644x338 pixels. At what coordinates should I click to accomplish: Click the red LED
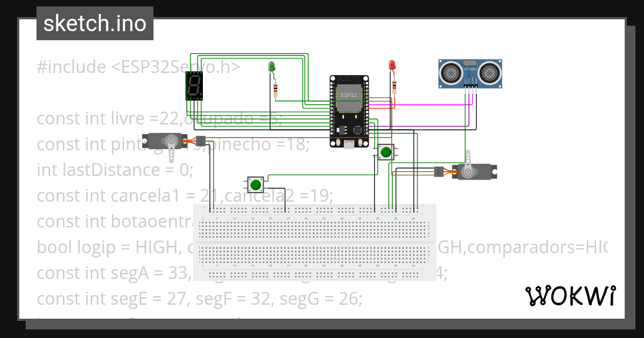(x=392, y=65)
